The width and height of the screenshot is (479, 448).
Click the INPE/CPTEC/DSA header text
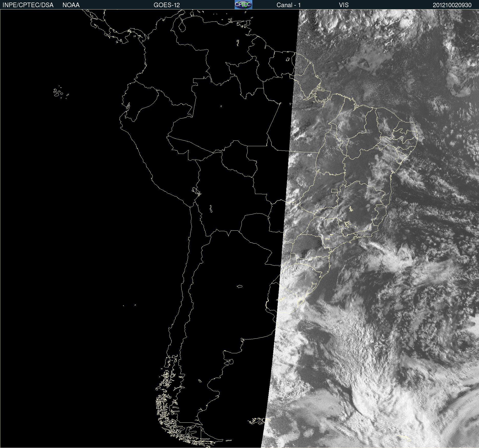(x=28, y=5)
